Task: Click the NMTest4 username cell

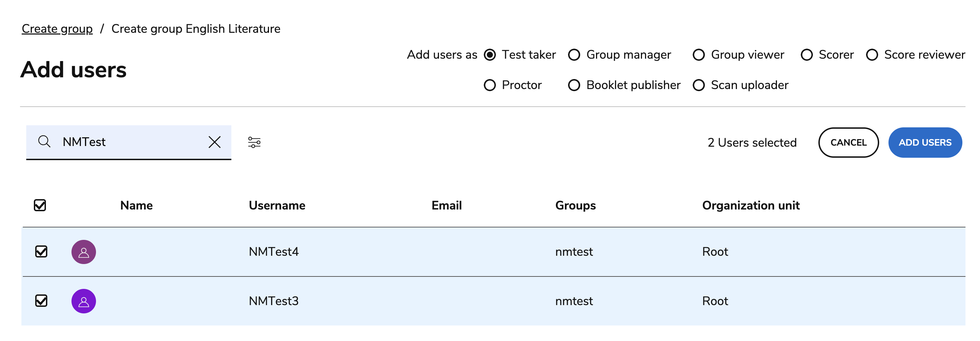Action: (273, 252)
